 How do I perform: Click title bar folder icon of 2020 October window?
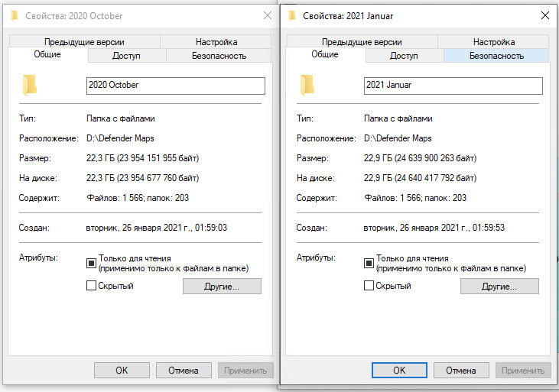[13, 15]
